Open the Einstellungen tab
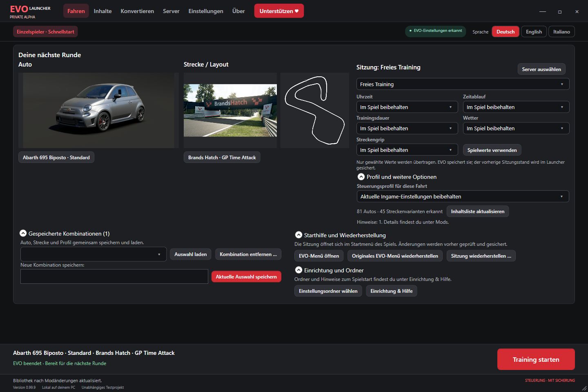 [206, 11]
